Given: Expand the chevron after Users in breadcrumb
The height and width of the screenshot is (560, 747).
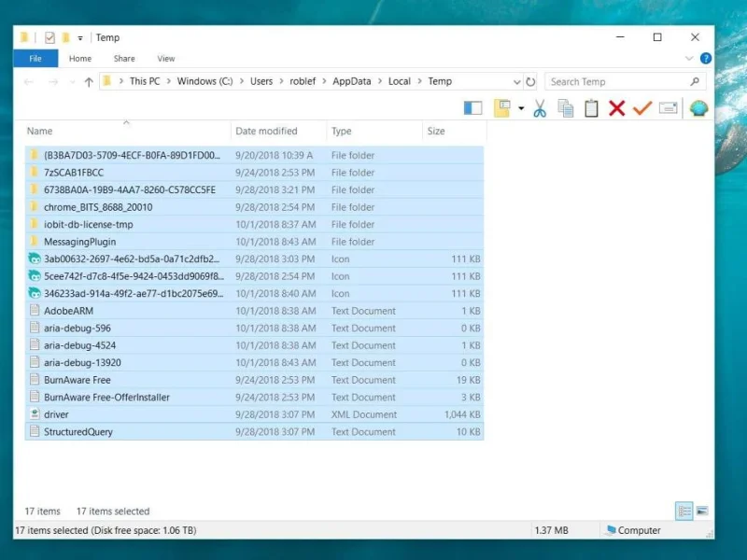Looking at the screenshot, I should click(x=281, y=82).
